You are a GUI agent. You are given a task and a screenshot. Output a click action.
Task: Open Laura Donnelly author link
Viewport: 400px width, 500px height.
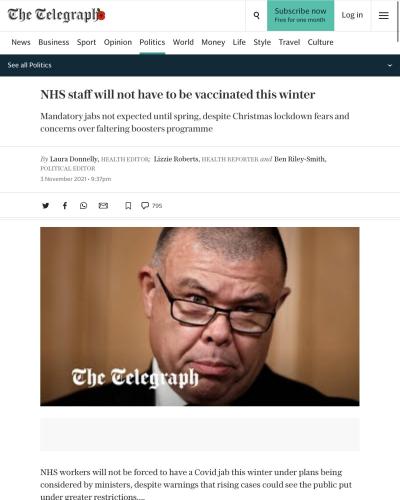74,159
